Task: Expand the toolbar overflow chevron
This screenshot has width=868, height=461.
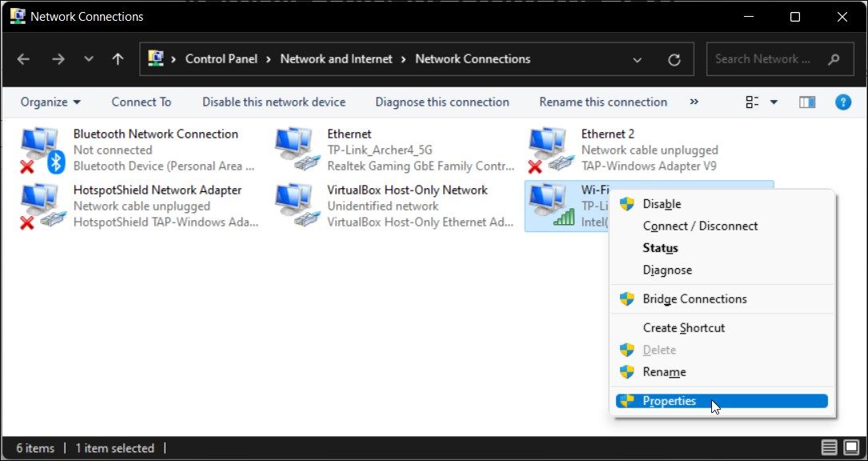Action: [x=694, y=102]
